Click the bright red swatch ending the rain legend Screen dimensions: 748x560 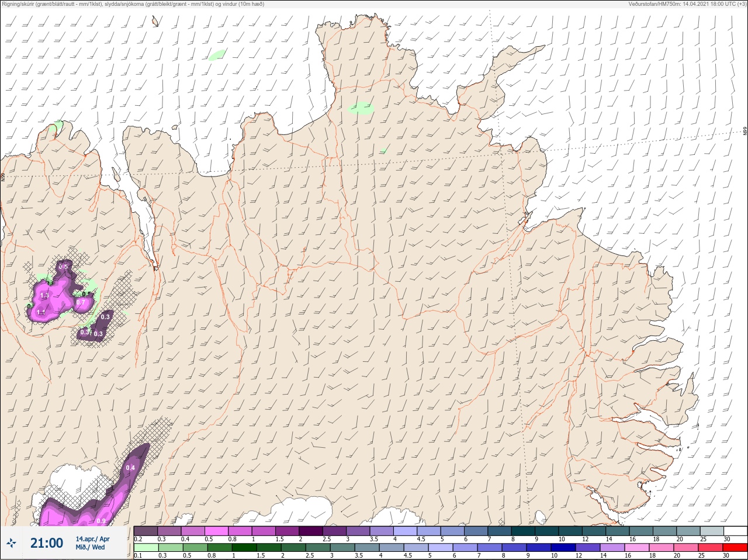pos(735,548)
